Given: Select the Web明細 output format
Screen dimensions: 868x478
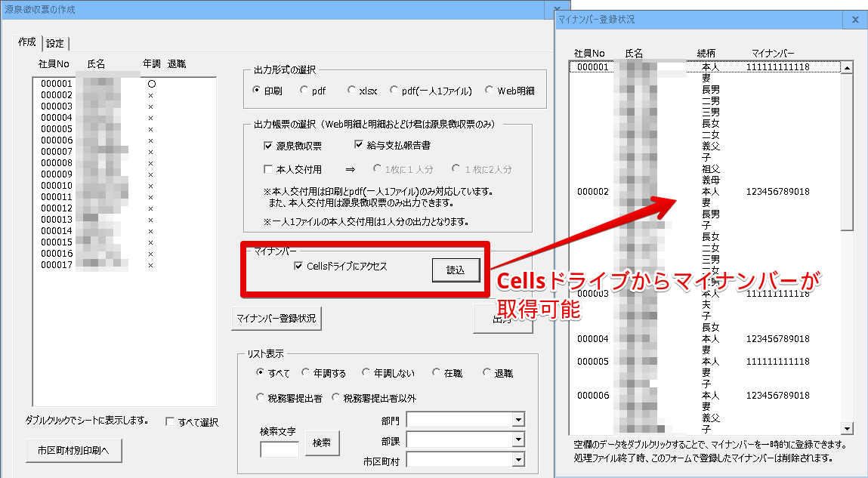Looking at the screenshot, I should pyautogui.click(x=510, y=90).
